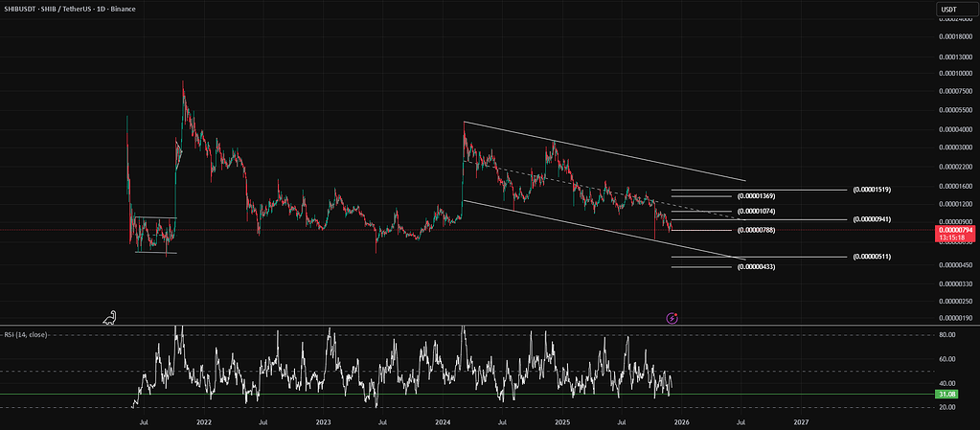
Task: Click the 2027 label on the time axis
Action: [x=801, y=420]
